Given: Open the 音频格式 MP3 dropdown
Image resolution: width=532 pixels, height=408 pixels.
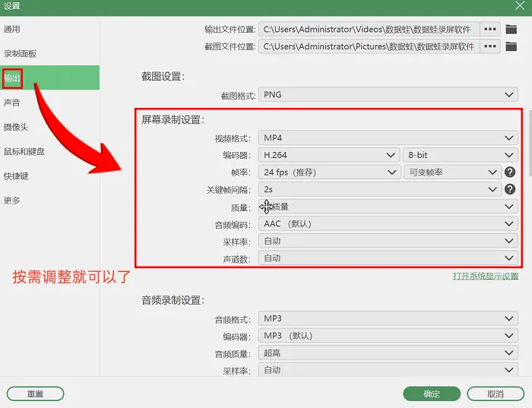Looking at the screenshot, I should click(388, 318).
